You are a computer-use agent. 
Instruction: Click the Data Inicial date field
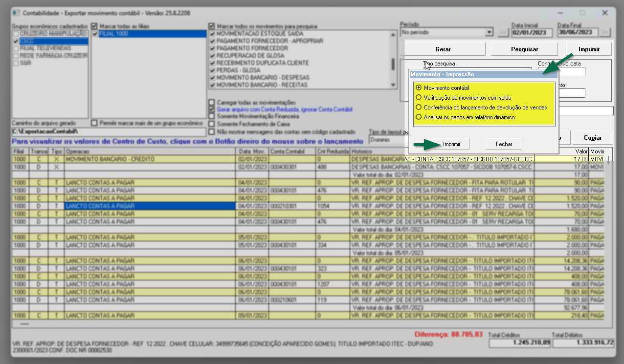click(x=531, y=33)
